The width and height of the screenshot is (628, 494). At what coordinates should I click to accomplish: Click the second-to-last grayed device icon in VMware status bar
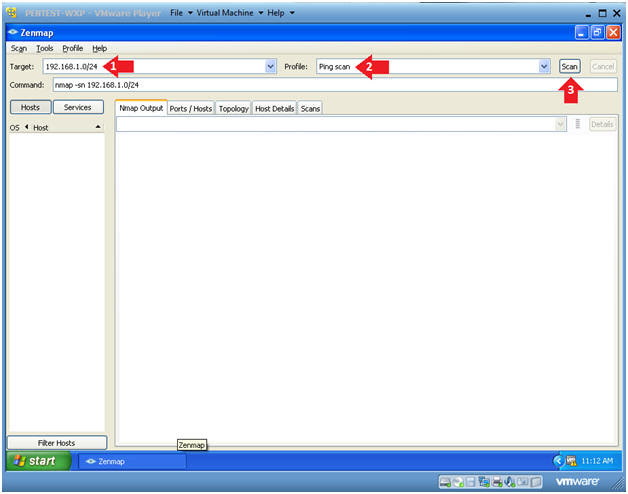click(x=523, y=482)
